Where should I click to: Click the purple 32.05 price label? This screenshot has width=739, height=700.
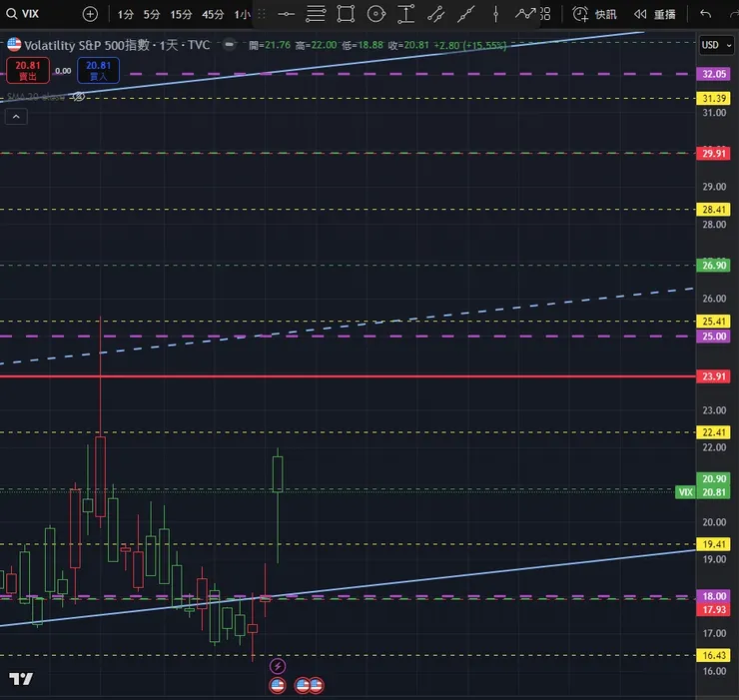[714, 74]
